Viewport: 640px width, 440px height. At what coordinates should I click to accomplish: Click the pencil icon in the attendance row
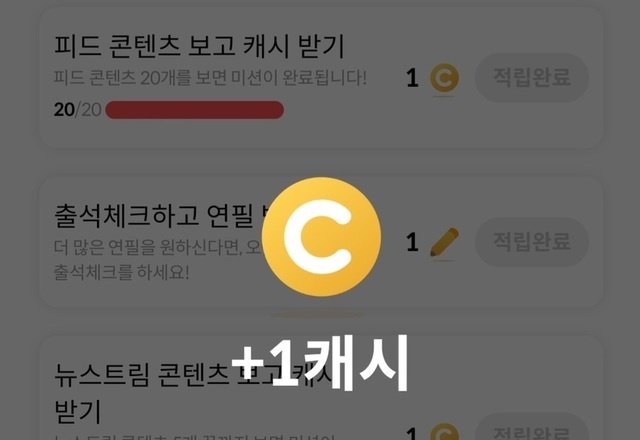[444, 242]
